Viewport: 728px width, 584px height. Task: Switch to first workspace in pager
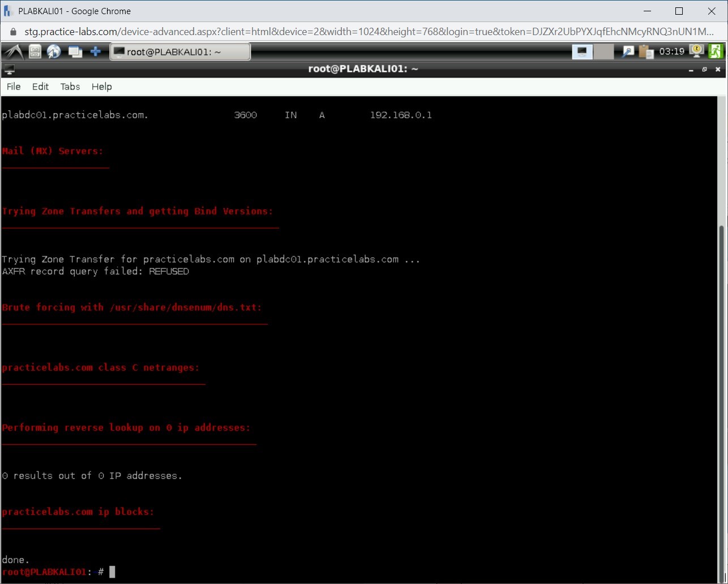tap(582, 52)
